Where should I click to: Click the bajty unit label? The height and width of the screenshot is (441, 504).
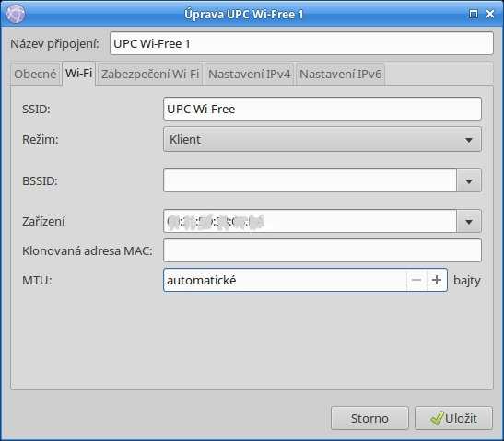pos(467,281)
